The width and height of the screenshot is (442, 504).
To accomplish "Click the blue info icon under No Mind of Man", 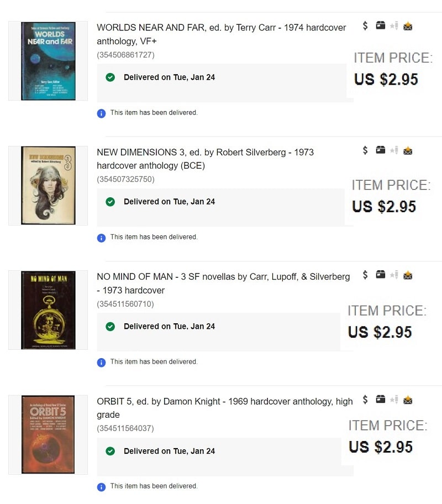I will pos(101,363).
